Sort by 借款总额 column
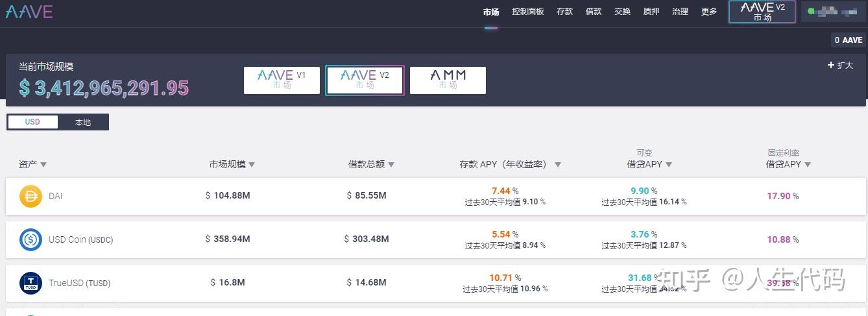868x316 pixels. [371, 165]
